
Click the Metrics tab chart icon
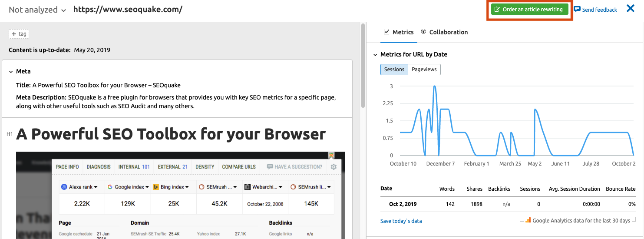tap(386, 32)
